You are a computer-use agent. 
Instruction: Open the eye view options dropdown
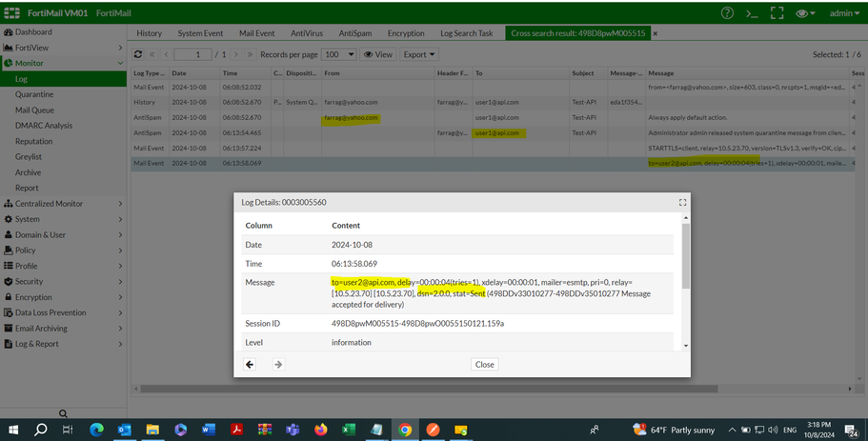pyautogui.click(x=806, y=13)
